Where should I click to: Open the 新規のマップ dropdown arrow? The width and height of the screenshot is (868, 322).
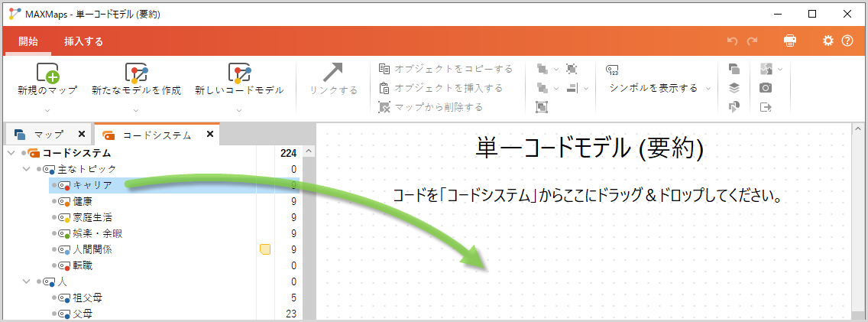[47, 109]
